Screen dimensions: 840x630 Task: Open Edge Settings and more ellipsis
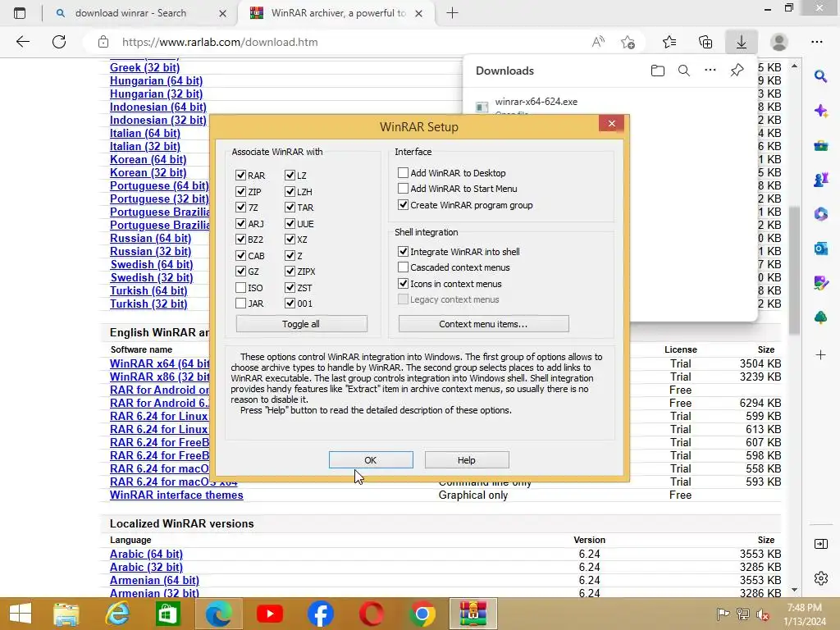816,42
